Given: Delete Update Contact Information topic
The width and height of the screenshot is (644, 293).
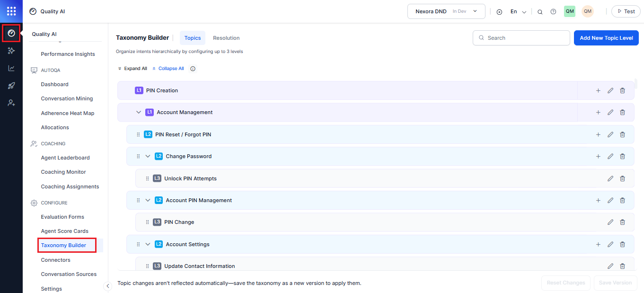Looking at the screenshot, I should 622,266.
